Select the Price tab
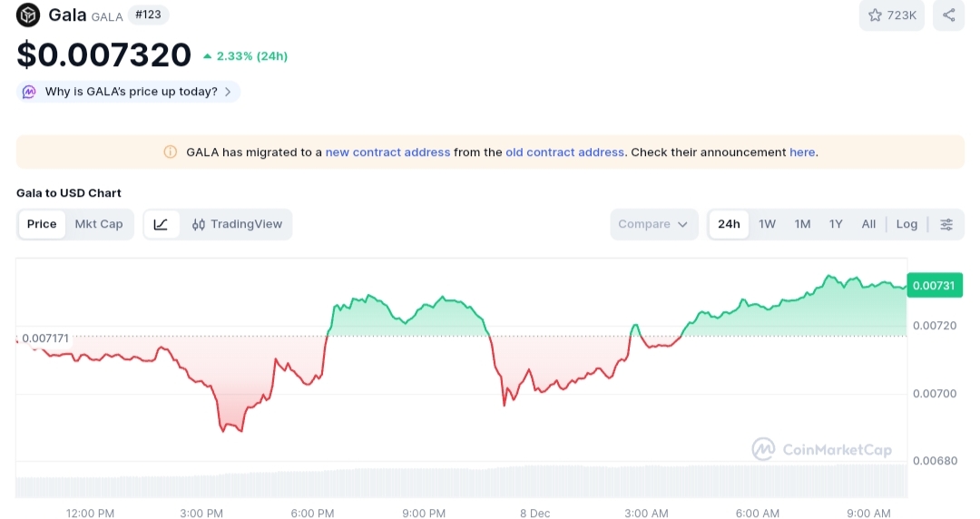Screen dimensions: 980x519 coord(42,224)
